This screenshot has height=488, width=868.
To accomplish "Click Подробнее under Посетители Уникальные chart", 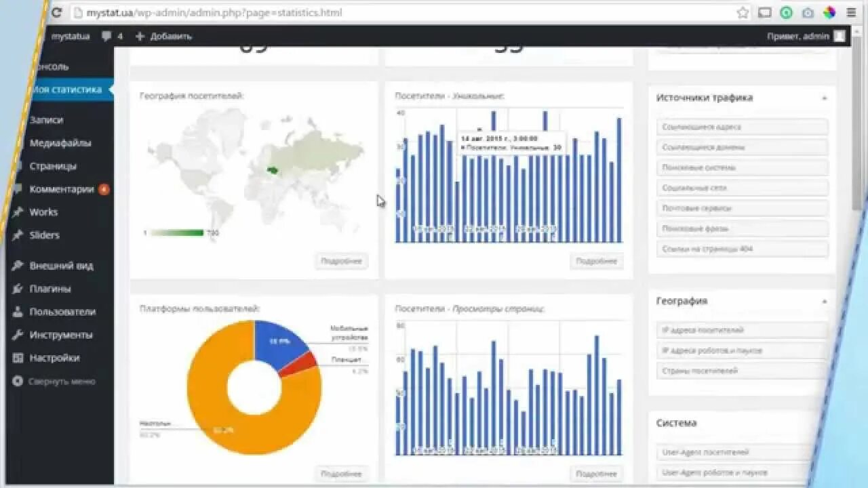I will [597, 261].
